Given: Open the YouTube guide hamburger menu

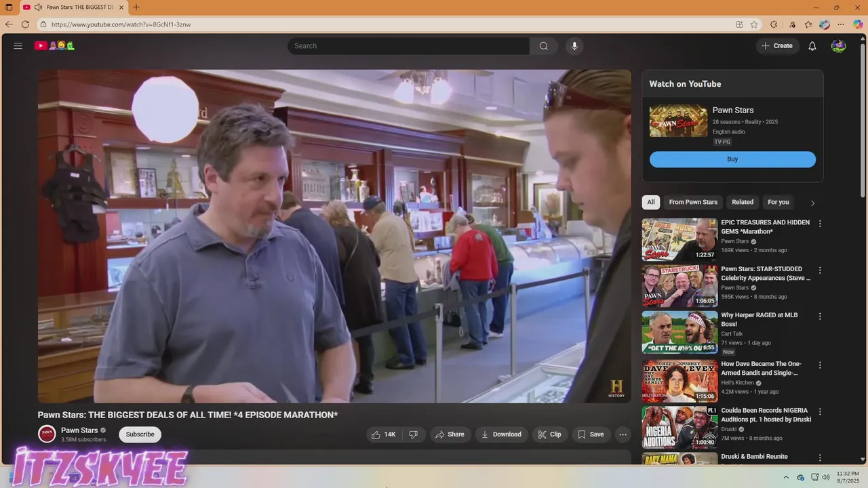Looking at the screenshot, I should (18, 45).
